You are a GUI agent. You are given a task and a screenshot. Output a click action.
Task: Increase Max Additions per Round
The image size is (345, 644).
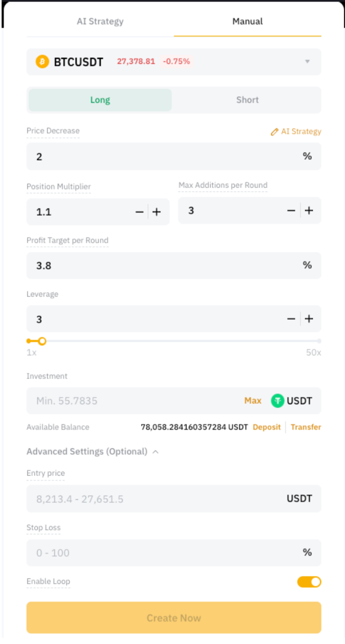tap(309, 210)
